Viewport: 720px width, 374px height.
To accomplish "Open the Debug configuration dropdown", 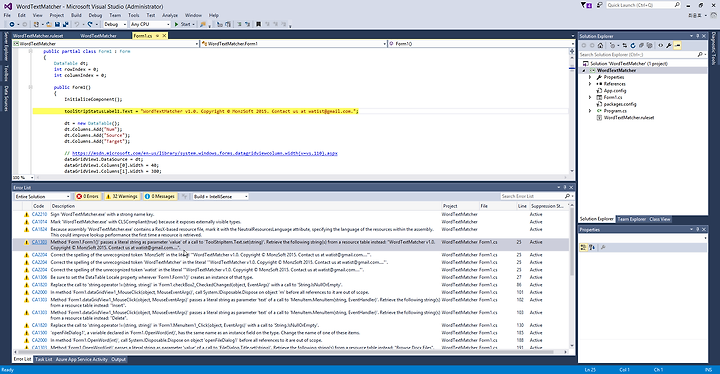I will point(115,24).
